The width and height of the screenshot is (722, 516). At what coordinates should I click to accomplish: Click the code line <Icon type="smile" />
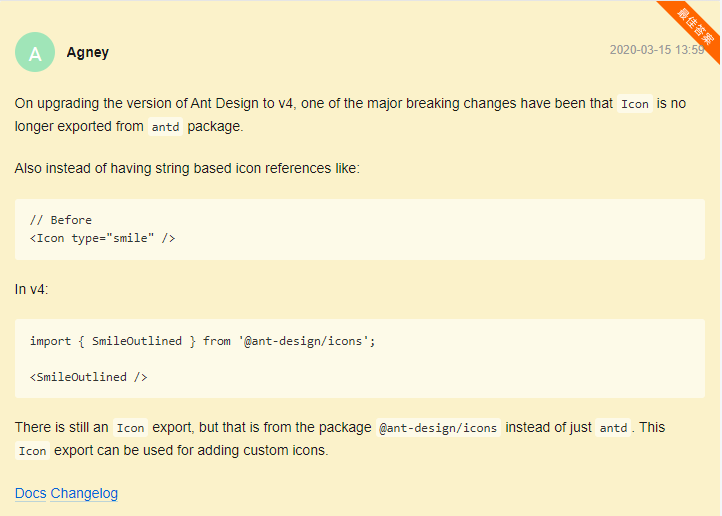(102, 238)
